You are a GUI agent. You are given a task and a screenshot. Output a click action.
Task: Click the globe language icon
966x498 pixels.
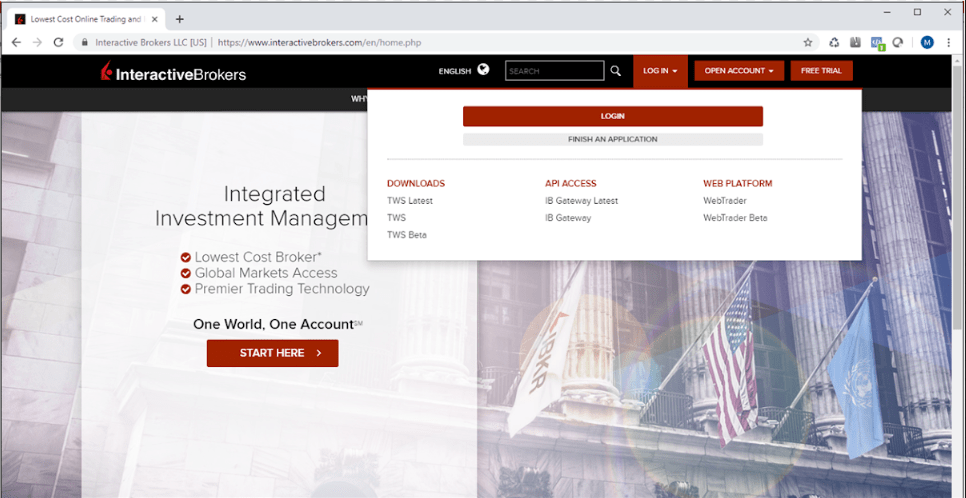point(483,70)
